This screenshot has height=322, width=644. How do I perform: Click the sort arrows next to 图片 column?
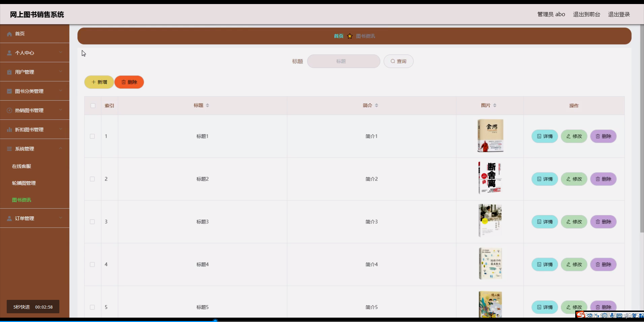pos(495,105)
